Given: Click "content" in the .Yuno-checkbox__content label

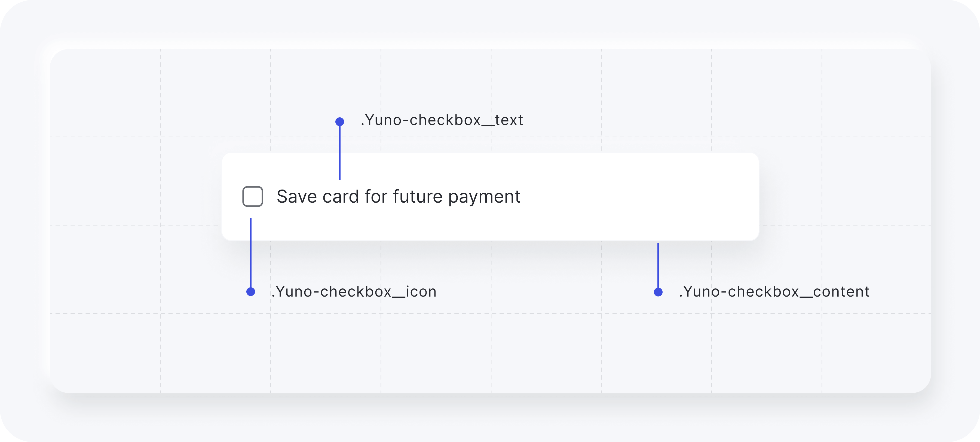Looking at the screenshot, I should click(841, 292).
